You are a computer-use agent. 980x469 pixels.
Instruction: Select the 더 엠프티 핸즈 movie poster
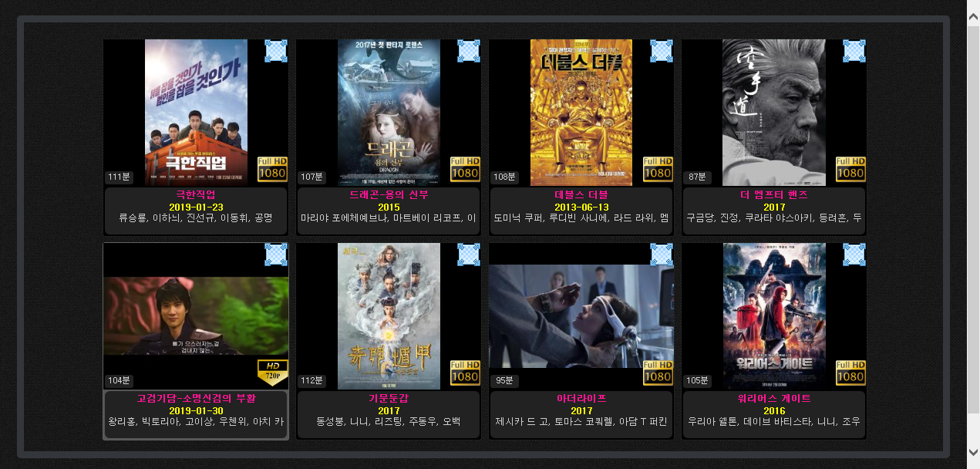pyautogui.click(x=773, y=113)
